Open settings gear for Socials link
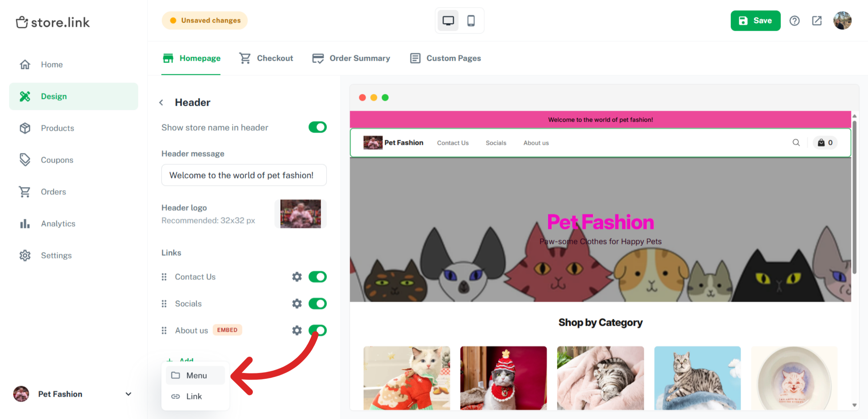Viewport: 868px width, 419px height. click(297, 303)
